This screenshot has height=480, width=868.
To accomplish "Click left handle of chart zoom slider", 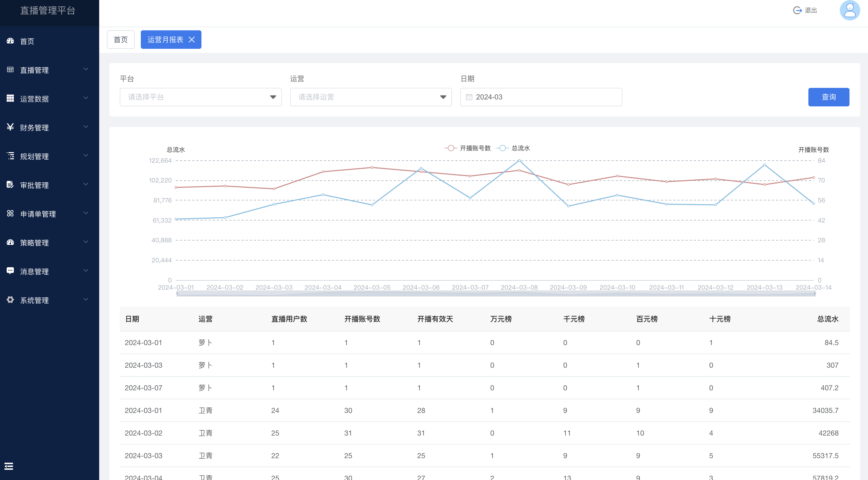I will (177, 294).
